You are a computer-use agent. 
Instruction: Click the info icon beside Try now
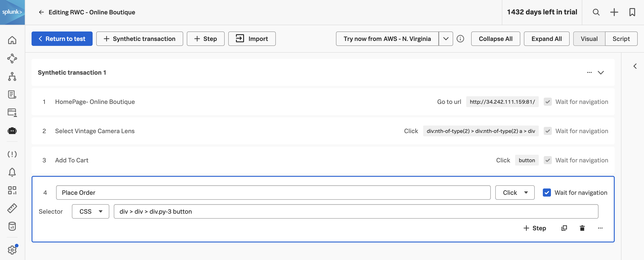[460, 39]
